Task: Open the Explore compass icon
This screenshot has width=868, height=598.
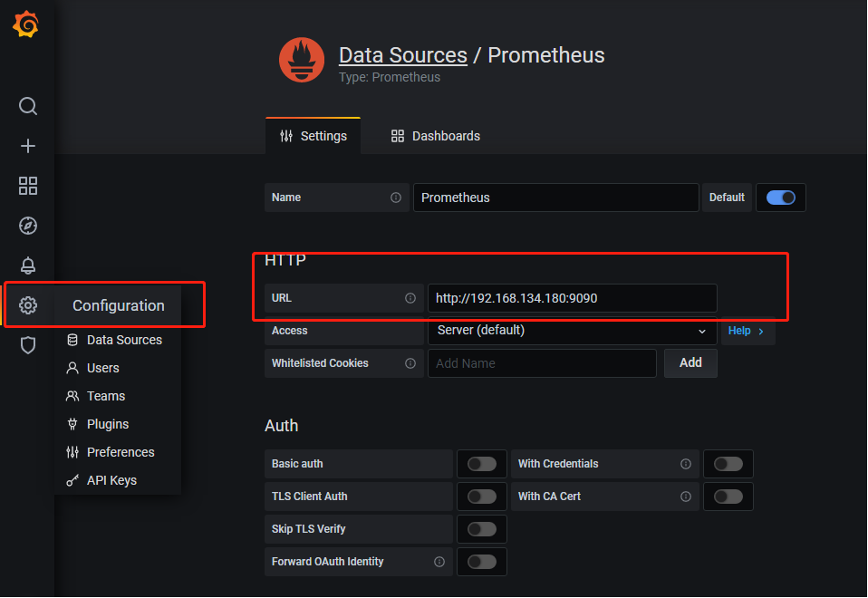Action: (x=28, y=226)
